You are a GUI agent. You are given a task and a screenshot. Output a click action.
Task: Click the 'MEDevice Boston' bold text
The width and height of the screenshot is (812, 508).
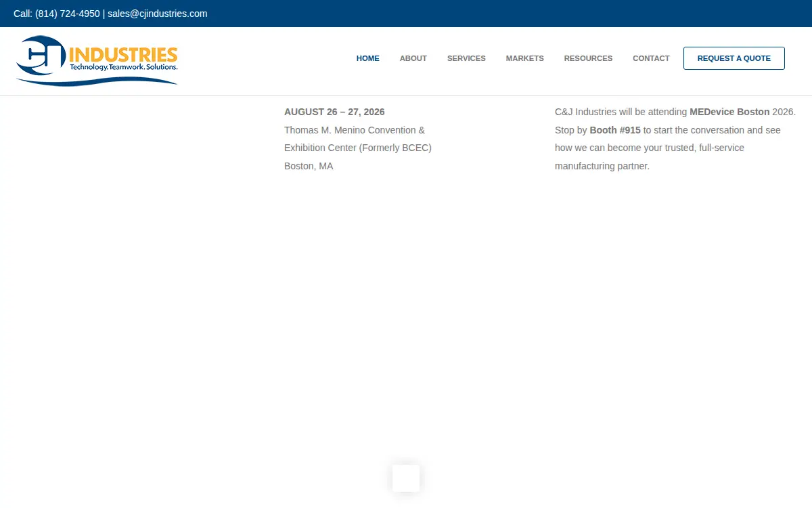tap(729, 112)
